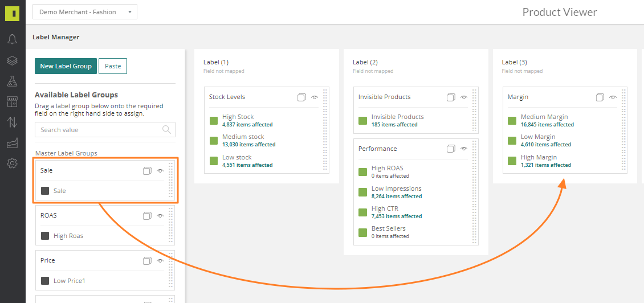
Task: Open the up-down arrows sidebar icon
Action: click(13, 122)
